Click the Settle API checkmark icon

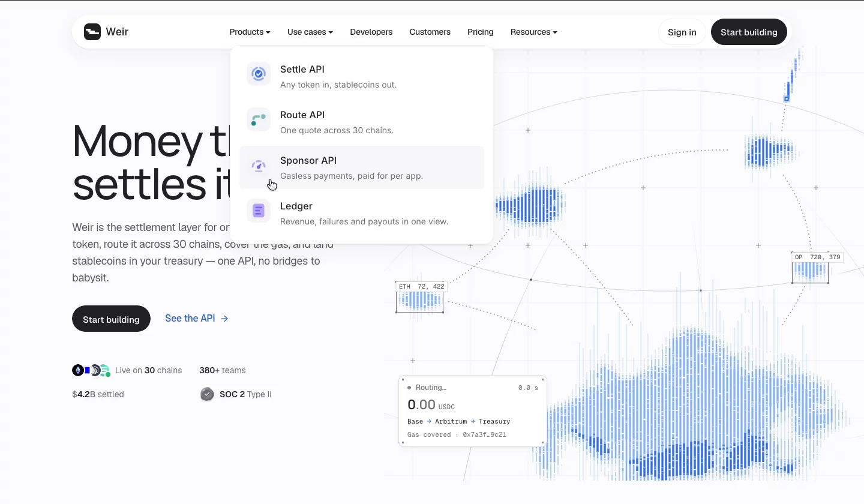click(x=259, y=74)
